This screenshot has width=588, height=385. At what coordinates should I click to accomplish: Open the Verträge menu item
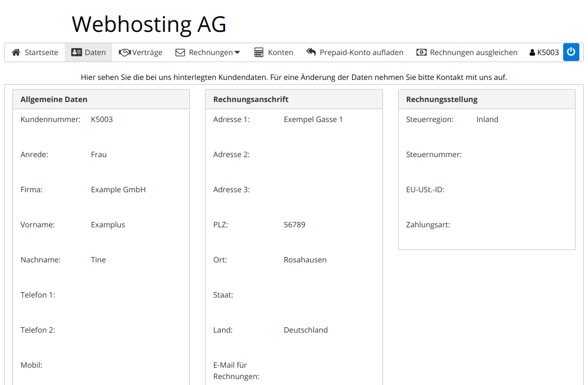[147, 52]
